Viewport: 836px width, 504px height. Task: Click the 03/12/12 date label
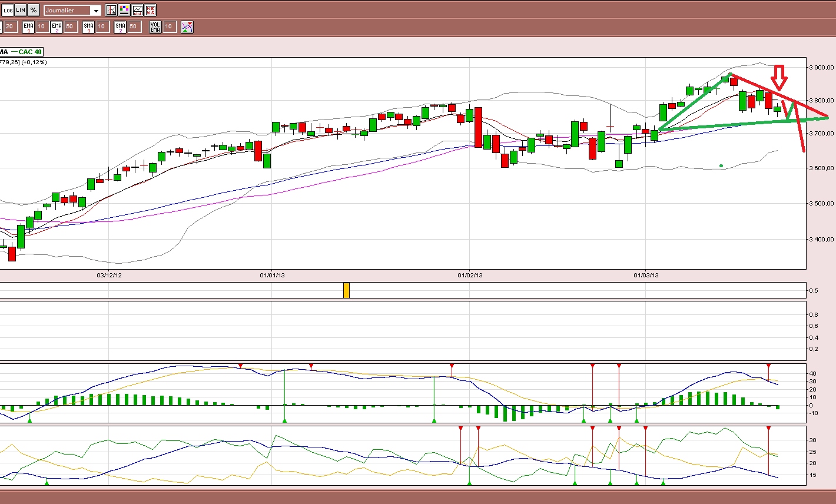(x=109, y=275)
